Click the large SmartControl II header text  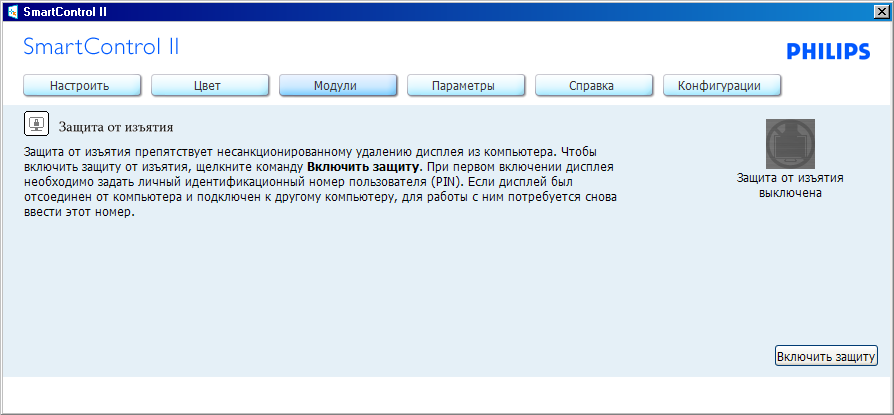click(101, 47)
